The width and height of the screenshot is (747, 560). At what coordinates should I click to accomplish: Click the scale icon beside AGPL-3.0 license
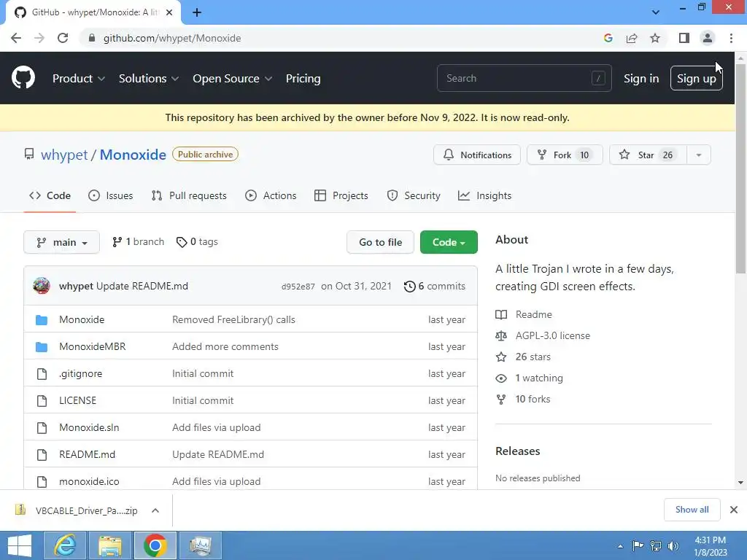tap(501, 335)
